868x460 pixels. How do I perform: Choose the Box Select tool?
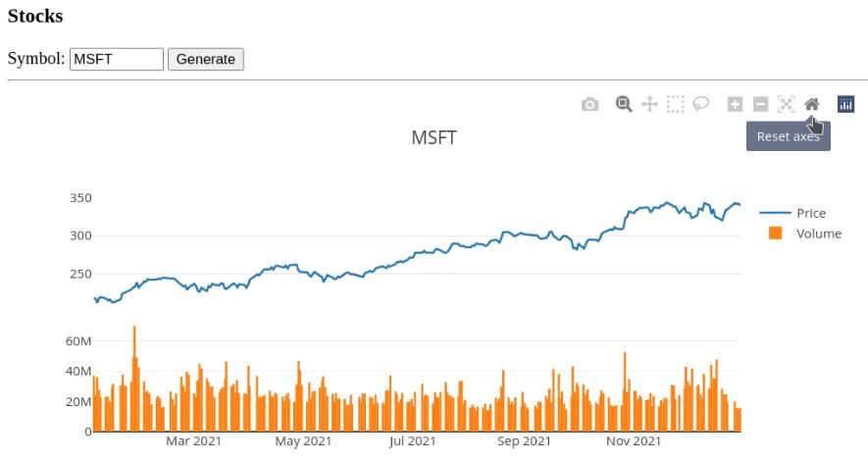click(675, 104)
